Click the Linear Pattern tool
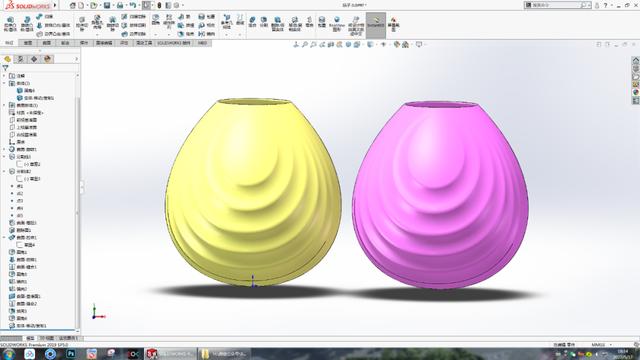 (169, 21)
